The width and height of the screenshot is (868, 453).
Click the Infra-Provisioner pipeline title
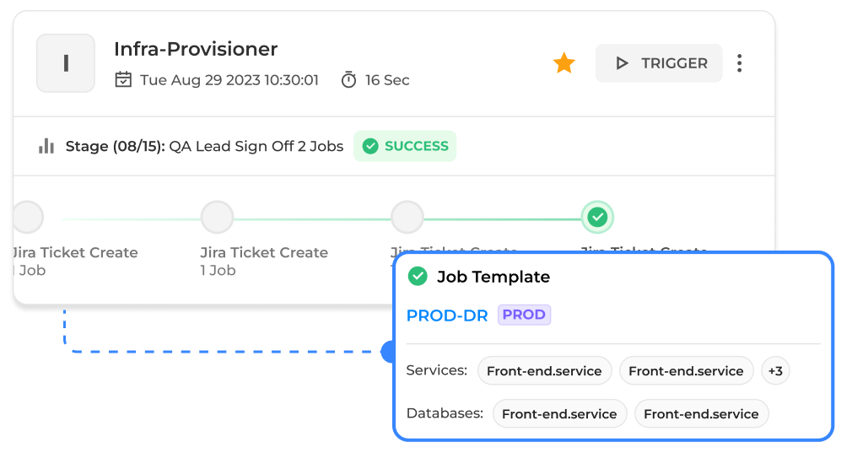click(196, 49)
